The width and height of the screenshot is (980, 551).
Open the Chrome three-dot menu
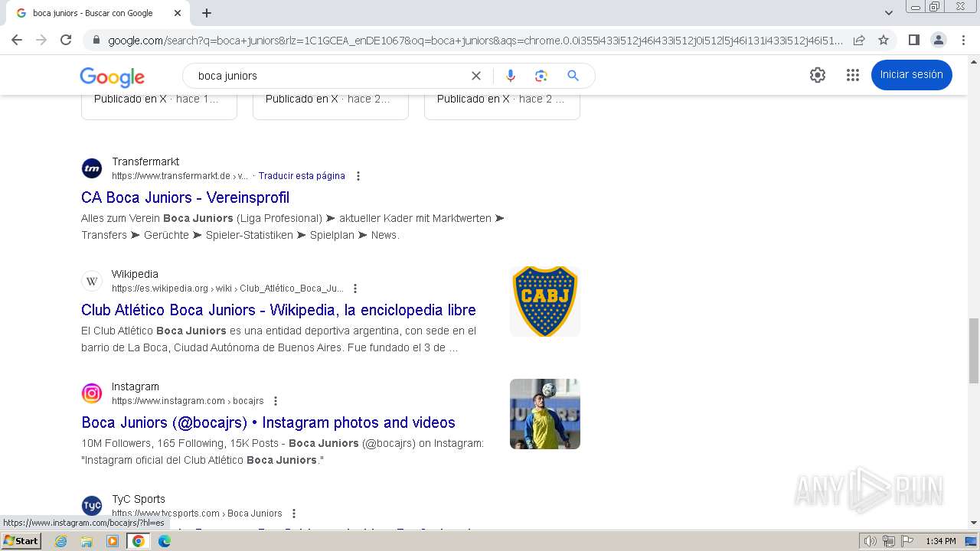click(963, 40)
